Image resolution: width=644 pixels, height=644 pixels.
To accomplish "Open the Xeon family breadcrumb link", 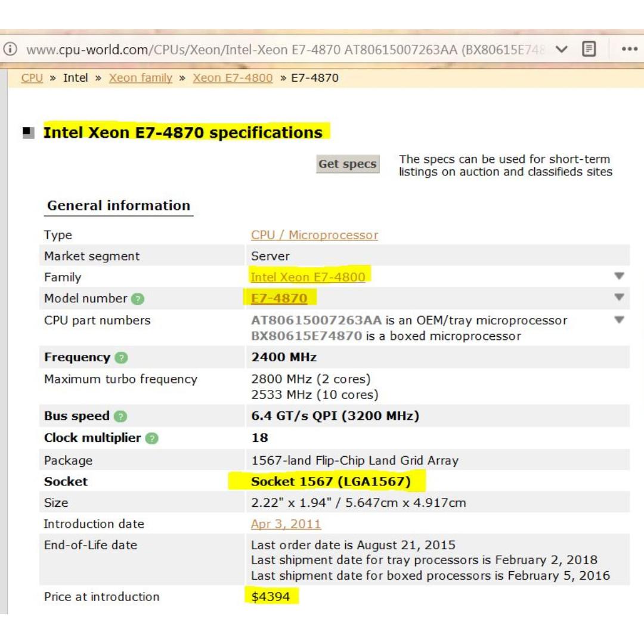I will pyautogui.click(x=140, y=78).
